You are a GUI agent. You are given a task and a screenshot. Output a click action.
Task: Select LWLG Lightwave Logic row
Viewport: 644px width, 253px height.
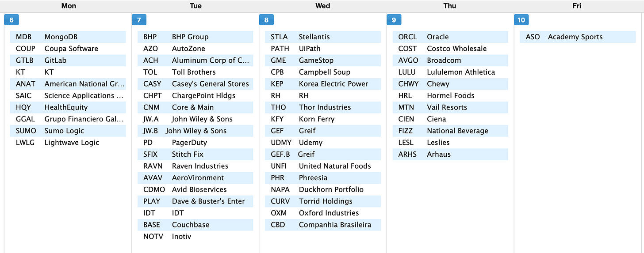(x=68, y=142)
